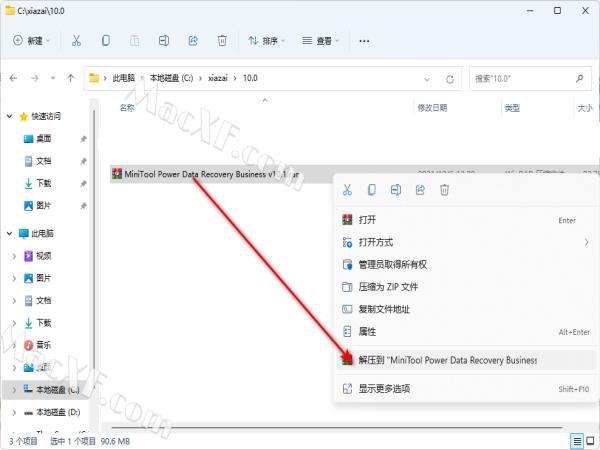This screenshot has height=450, width=600.
Task: Expand 打开方式 submenu arrow
Action: 586,242
